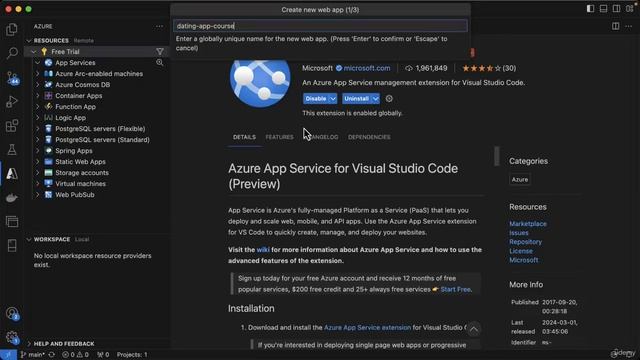
Task: Expand Static Web Apps node
Action: coord(38,162)
